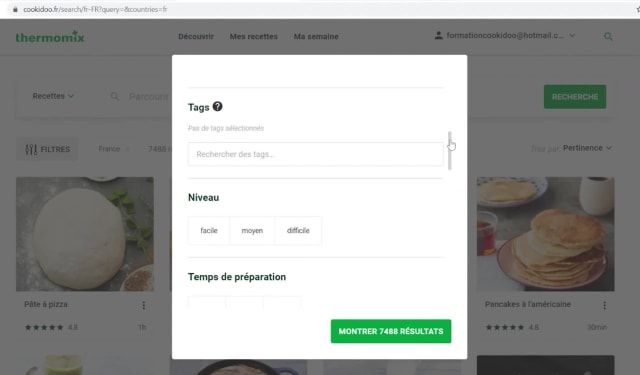Screen dimensions: 640x375
Task: Click the Niveau section heading
Action: coord(203,197)
